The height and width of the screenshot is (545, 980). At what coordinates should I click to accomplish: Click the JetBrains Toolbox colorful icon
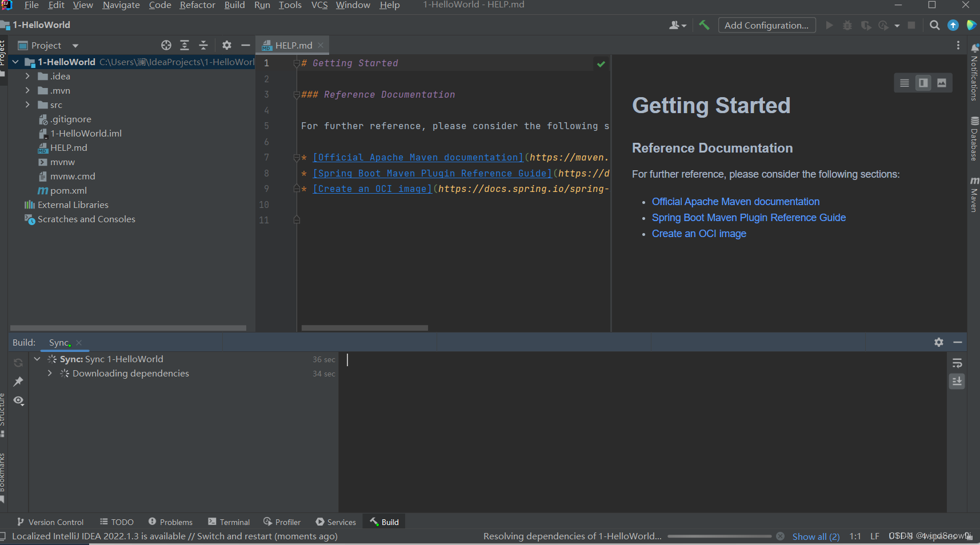[971, 25]
